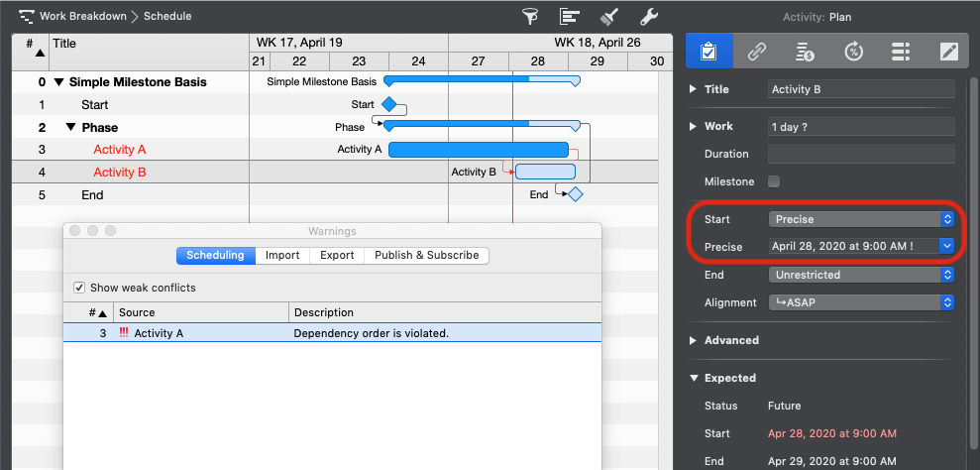Open the paperclip links inspector tab

(757, 51)
